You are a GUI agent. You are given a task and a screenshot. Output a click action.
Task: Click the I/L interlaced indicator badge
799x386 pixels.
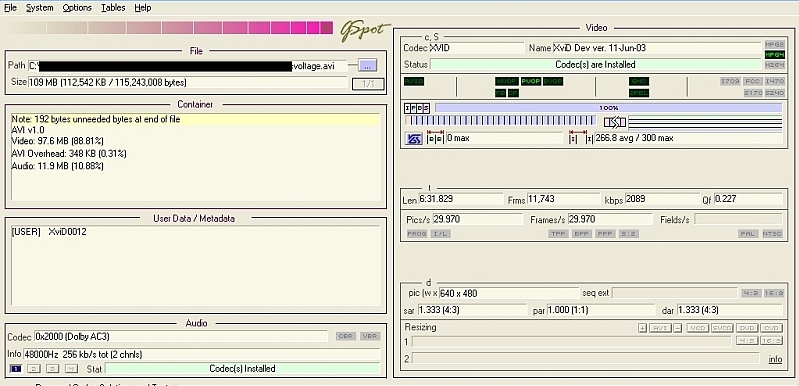440,234
